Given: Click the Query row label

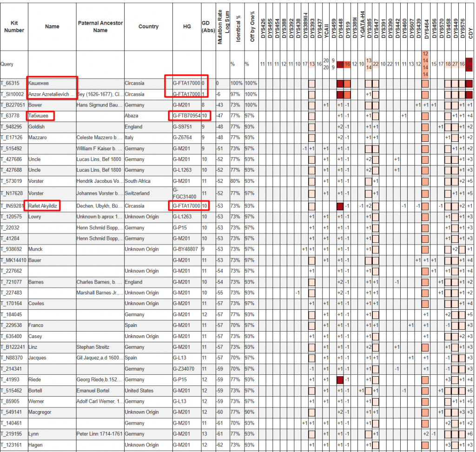Looking at the screenshot, I should tap(7, 64).
